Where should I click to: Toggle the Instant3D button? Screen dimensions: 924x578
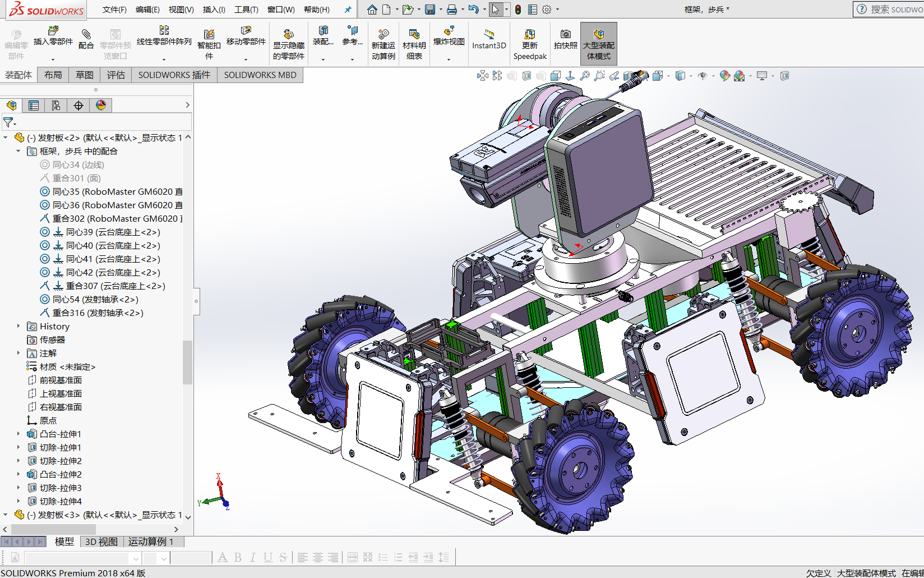click(x=488, y=35)
